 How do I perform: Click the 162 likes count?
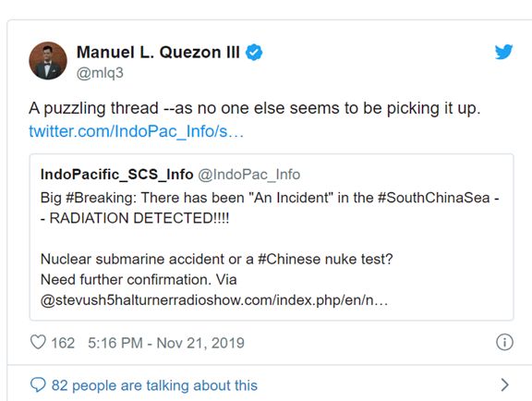[x=63, y=343]
